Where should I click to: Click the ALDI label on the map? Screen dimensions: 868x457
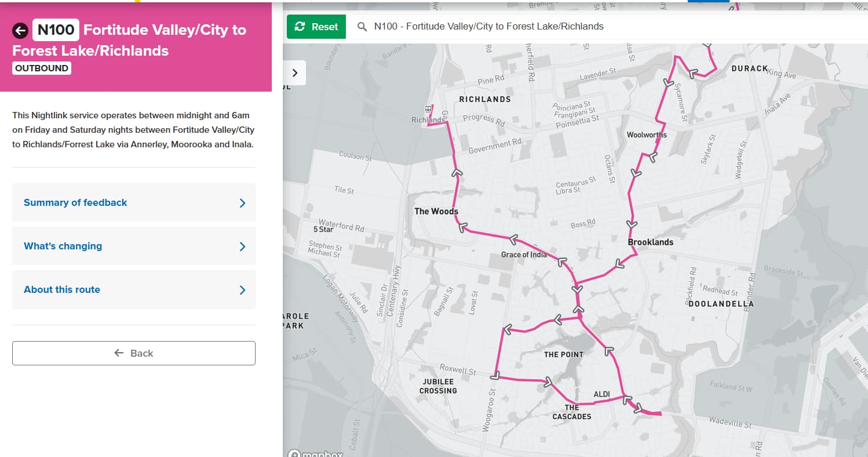pyautogui.click(x=601, y=394)
